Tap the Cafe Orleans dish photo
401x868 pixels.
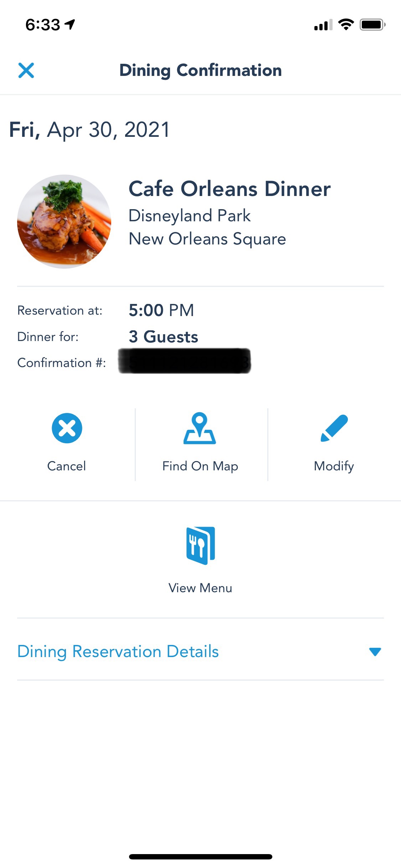point(64,221)
